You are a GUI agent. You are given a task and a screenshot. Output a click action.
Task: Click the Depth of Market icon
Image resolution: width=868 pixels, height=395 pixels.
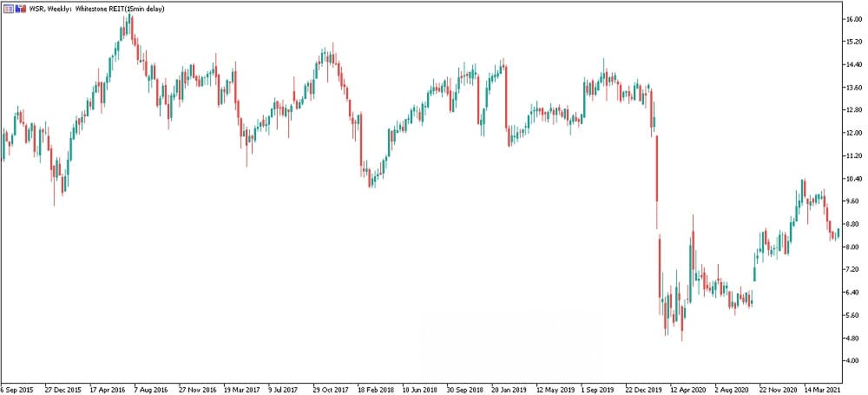point(21,9)
